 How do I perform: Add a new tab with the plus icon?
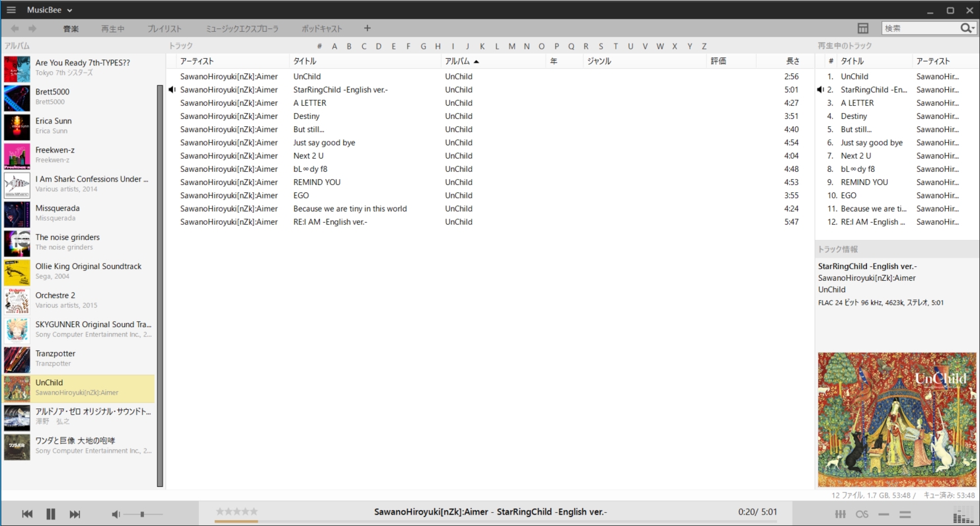coord(367,28)
